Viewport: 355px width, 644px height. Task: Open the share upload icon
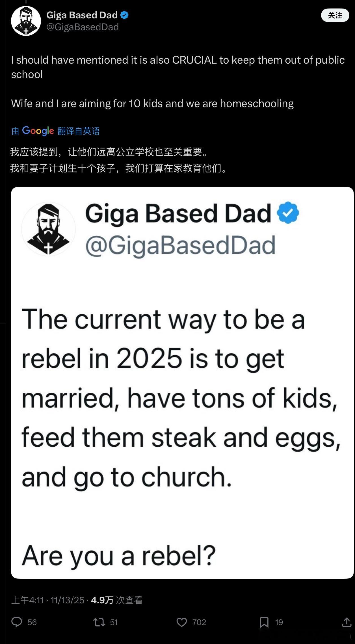coord(346,622)
